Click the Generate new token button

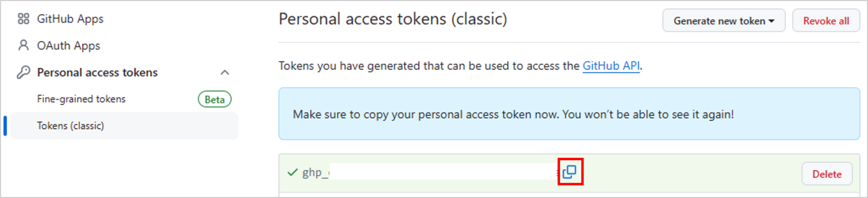pyautogui.click(x=724, y=21)
